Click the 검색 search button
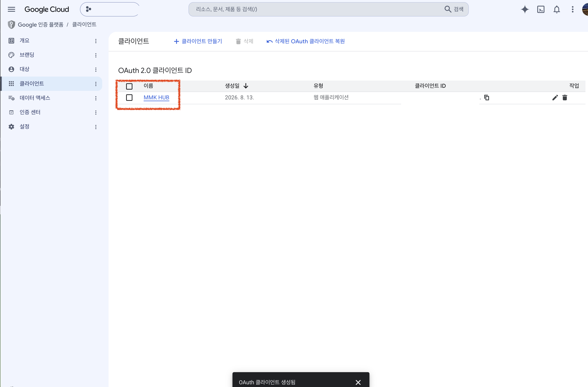This screenshot has width=588, height=387. (454, 9)
